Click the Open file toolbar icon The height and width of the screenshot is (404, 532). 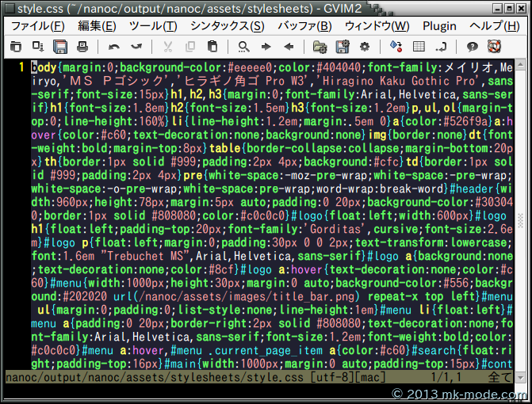16,47
